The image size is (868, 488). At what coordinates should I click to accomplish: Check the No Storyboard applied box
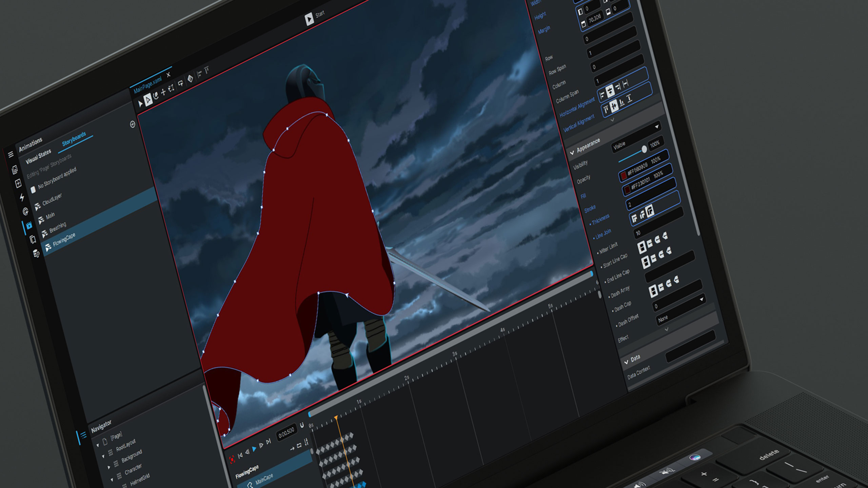click(x=33, y=189)
